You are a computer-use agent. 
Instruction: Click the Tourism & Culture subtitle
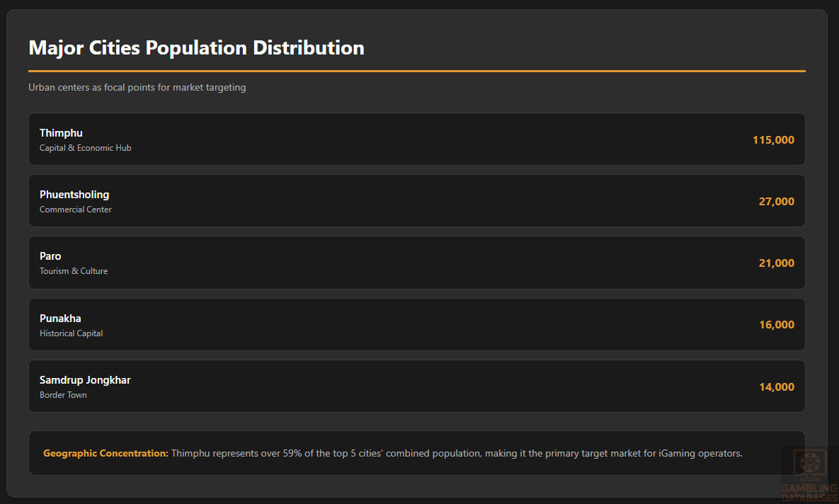74,271
